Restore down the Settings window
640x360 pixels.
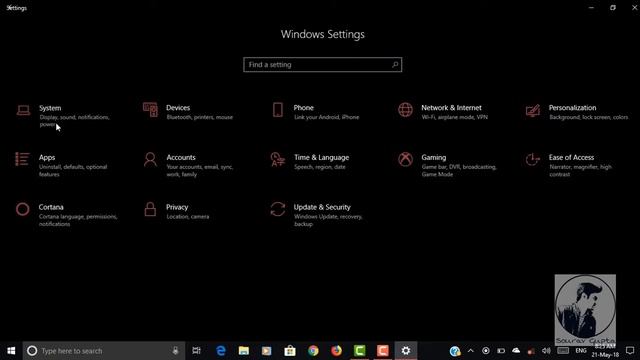[613, 8]
